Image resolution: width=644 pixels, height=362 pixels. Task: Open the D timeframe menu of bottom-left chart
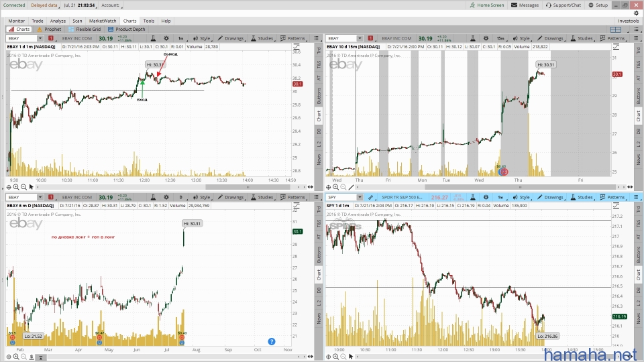(181, 197)
